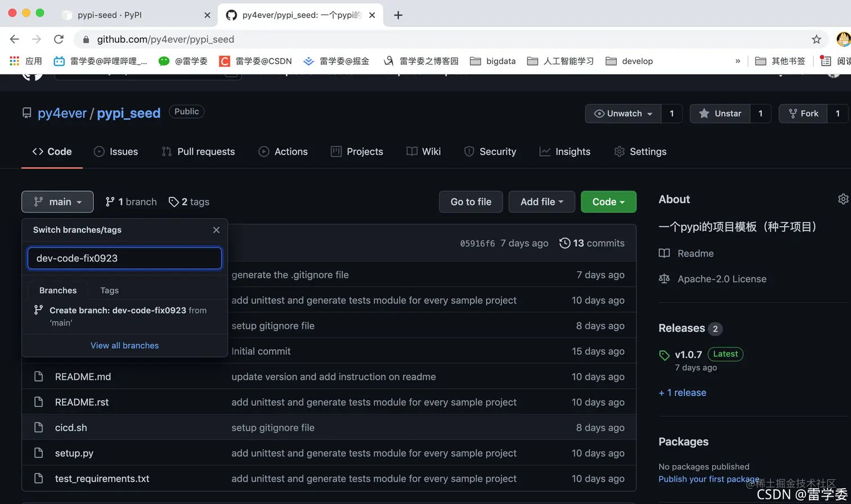Create branch dev-code-fix0923 from main

(x=124, y=317)
